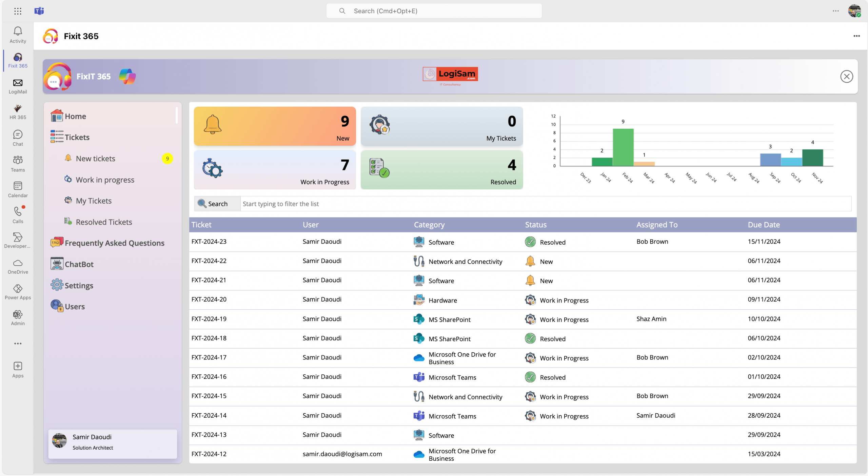868x476 pixels.
Task: Open ticket FXT-2024-23
Action: [x=209, y=242]
